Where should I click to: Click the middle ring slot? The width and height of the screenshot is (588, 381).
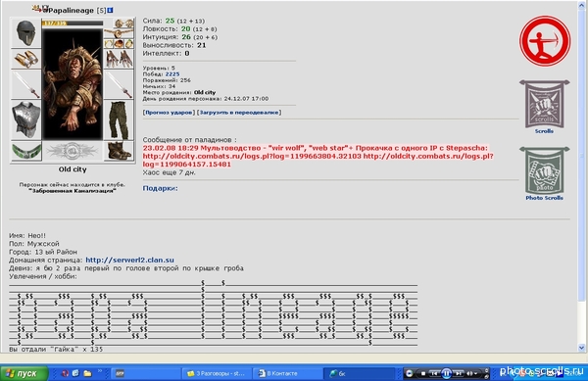click(x=119, y=44)
